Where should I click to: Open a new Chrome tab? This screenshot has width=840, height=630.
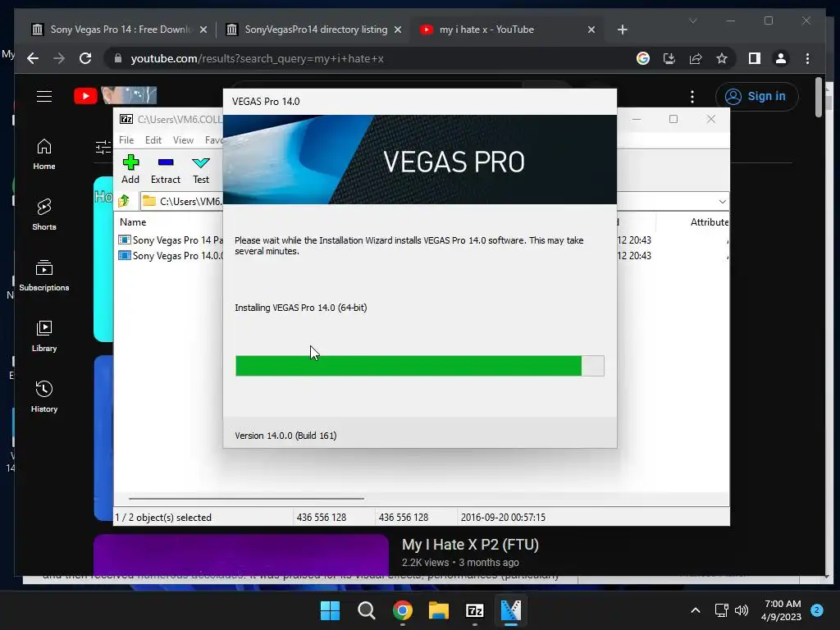tap(622, 30)
